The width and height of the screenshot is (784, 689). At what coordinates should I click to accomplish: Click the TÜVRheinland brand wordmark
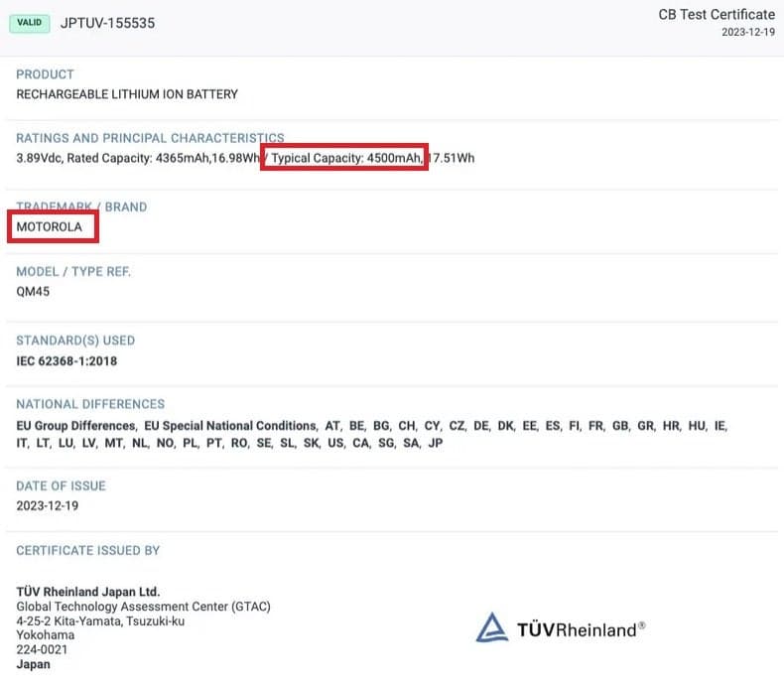[x=582, y=629]
